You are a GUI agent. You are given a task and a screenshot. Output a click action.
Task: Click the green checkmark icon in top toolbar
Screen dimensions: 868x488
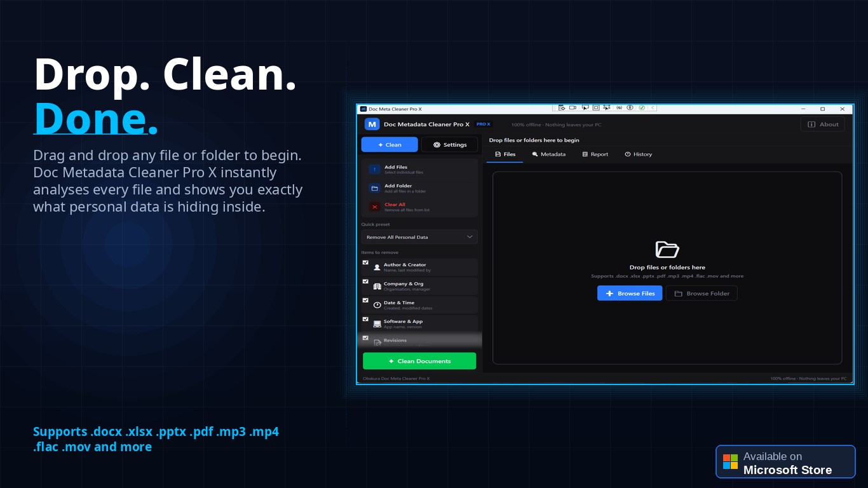point(642,108)
